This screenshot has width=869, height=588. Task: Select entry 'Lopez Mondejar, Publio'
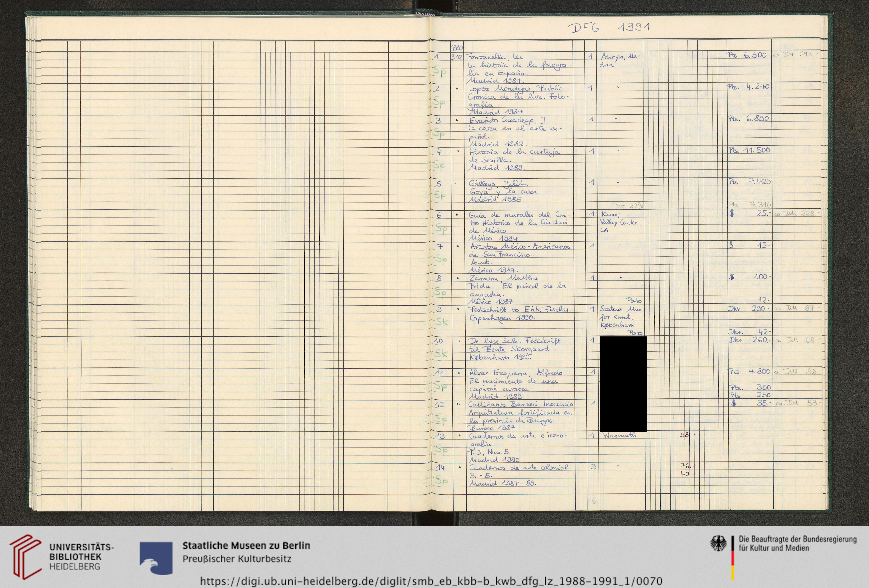[516, 89]
